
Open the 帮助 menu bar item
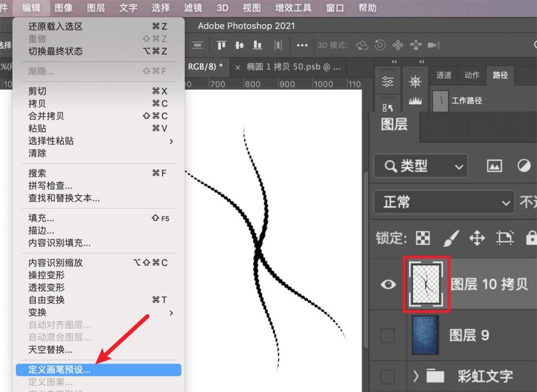click(368, 8)
